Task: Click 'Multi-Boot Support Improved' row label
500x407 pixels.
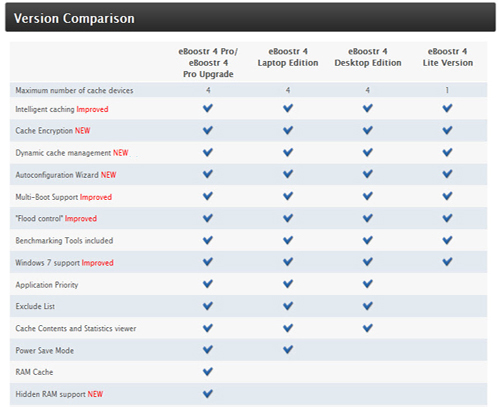Action: click(63, 197)
